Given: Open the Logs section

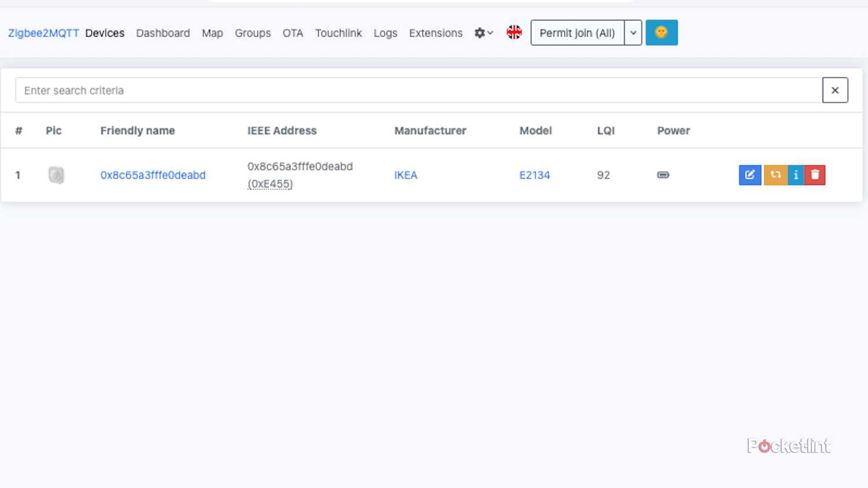Looking at the screenshot, I should tap(385, 33).
